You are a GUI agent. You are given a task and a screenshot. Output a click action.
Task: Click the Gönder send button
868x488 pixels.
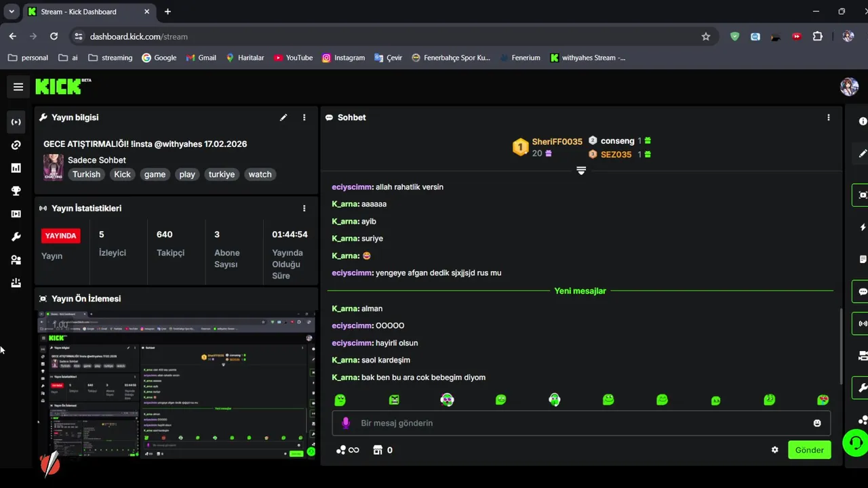[x=809, y=450]
